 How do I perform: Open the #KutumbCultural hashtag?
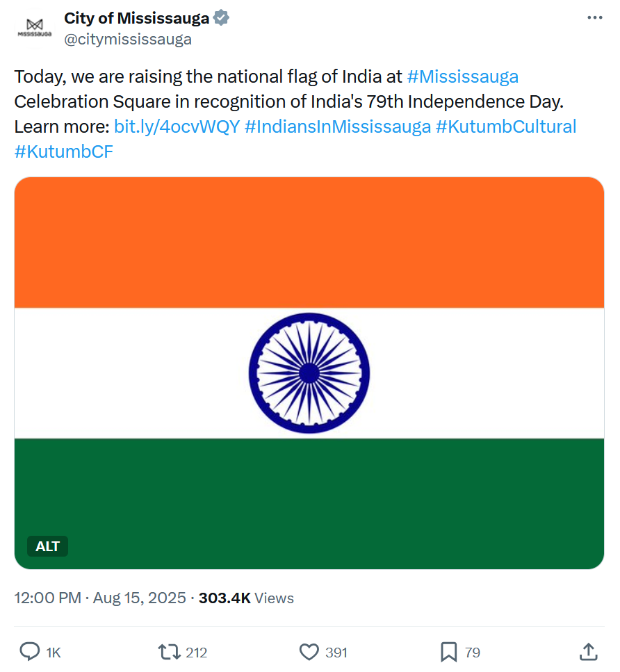click(x=506, y=127)
